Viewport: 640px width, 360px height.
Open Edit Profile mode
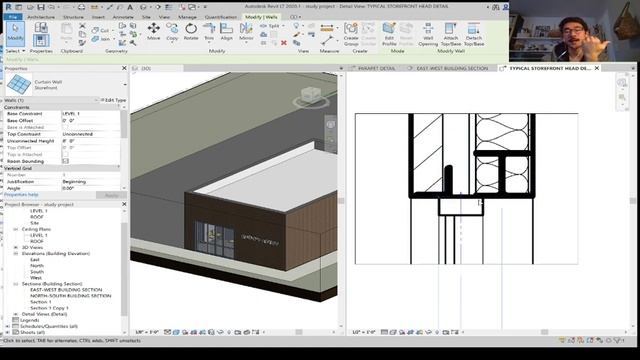coord(389,33)
